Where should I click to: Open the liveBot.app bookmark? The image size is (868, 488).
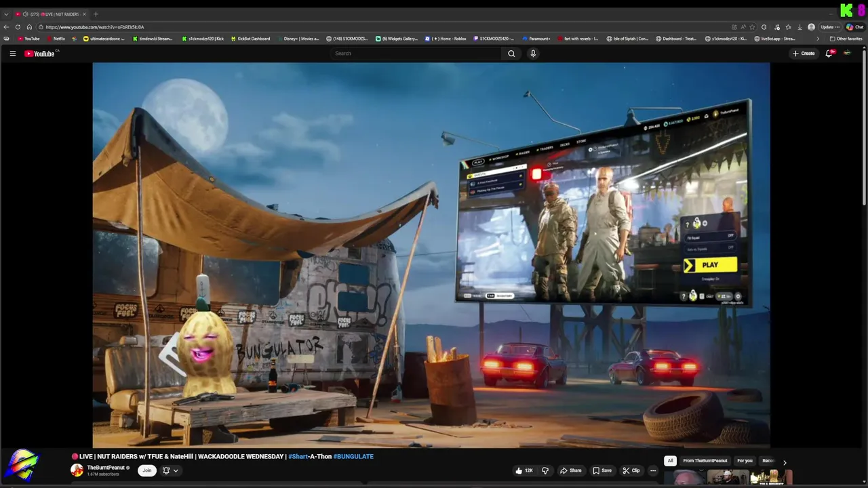coord(774,39)
